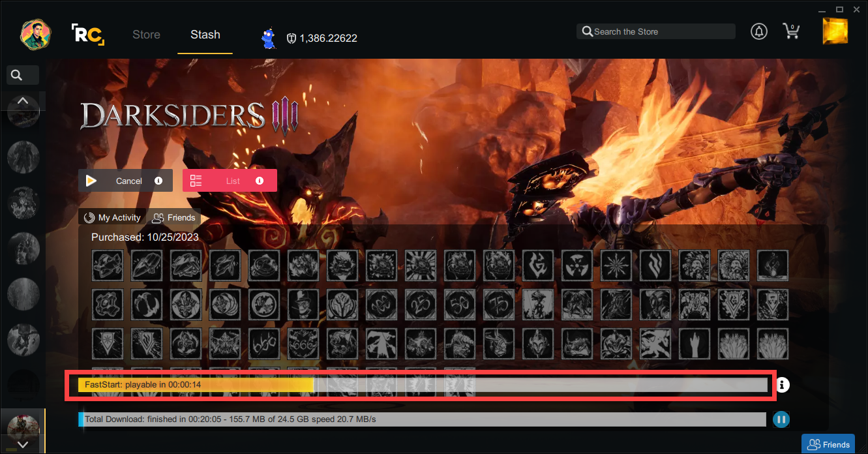Viewport: 868px width, 454px height.
Task: Cancel the Darksiders III download
Action: tap(125, 181)
